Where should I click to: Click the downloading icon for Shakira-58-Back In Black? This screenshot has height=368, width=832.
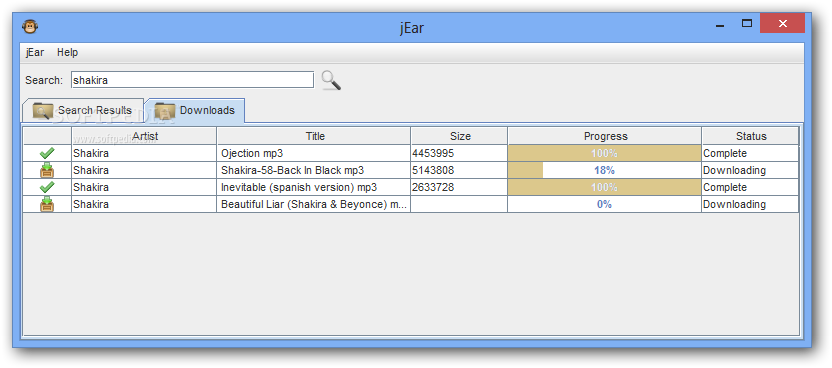(47, 170)
